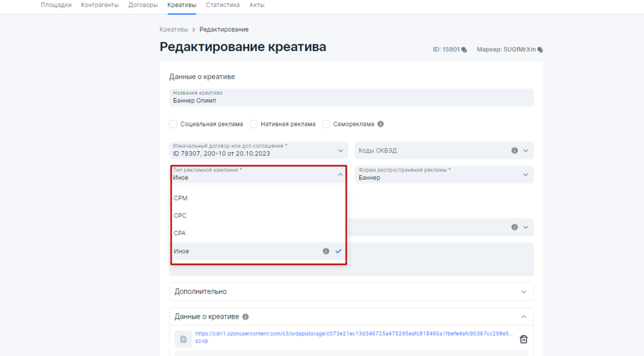
Task: Enable the Социальная реклама checkbox
Action: 173,124
